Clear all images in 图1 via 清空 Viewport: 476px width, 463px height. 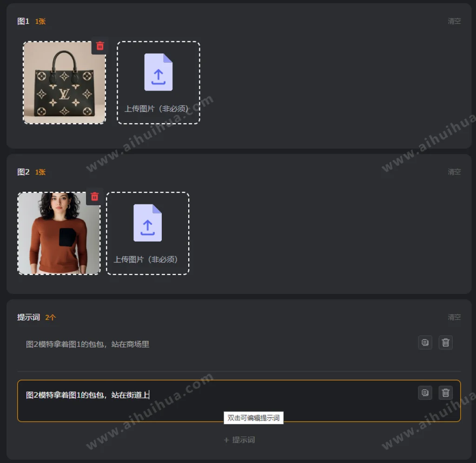(454, 21)
